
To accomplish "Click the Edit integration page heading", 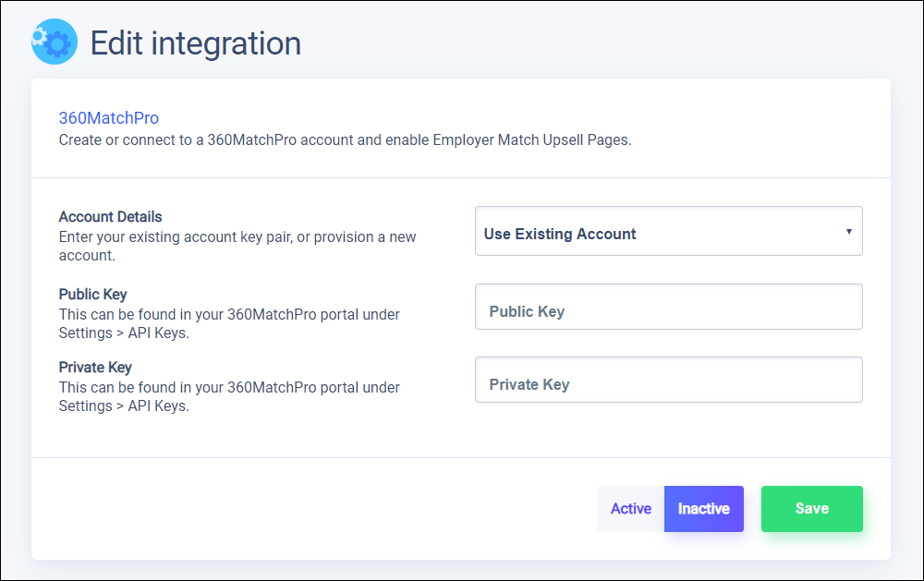I will (x=195, y=43).
